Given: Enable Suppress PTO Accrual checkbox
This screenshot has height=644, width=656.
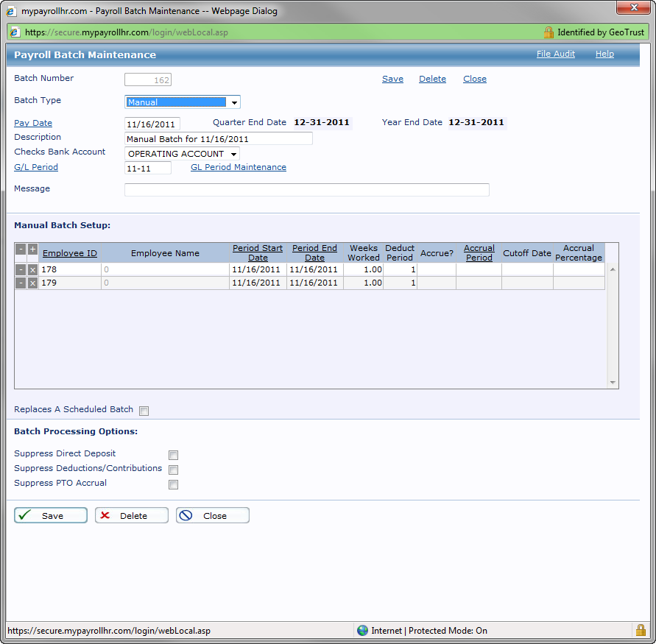Looking at the screenshot, I should tap(173, 484).
